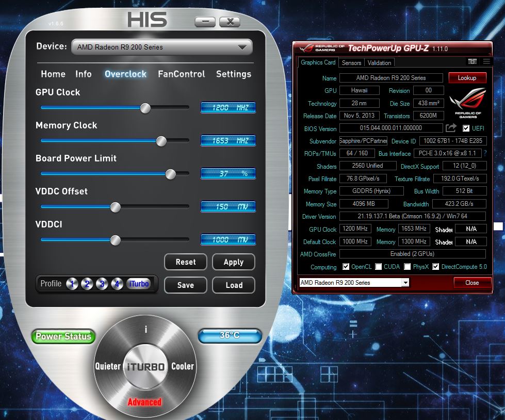This screenshot has width=505, height=420.
Task: Take a GPU-Z screenshot with camera icon
Action: [x=472, y=61]
